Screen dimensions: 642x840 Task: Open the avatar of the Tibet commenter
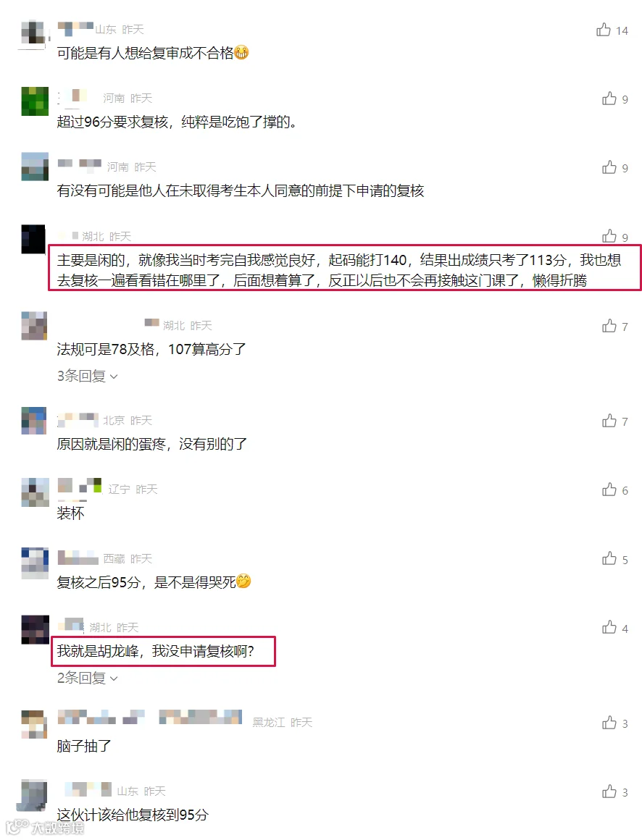point(35,563)
